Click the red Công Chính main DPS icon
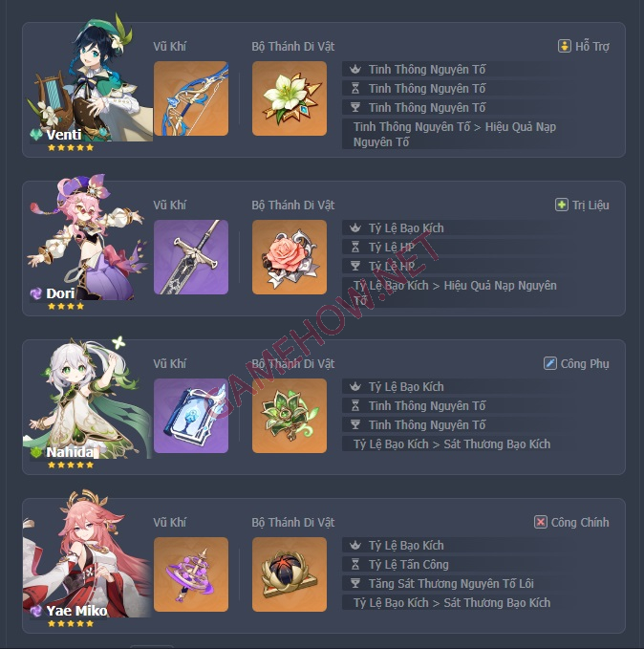 click(x=540, y=522)
